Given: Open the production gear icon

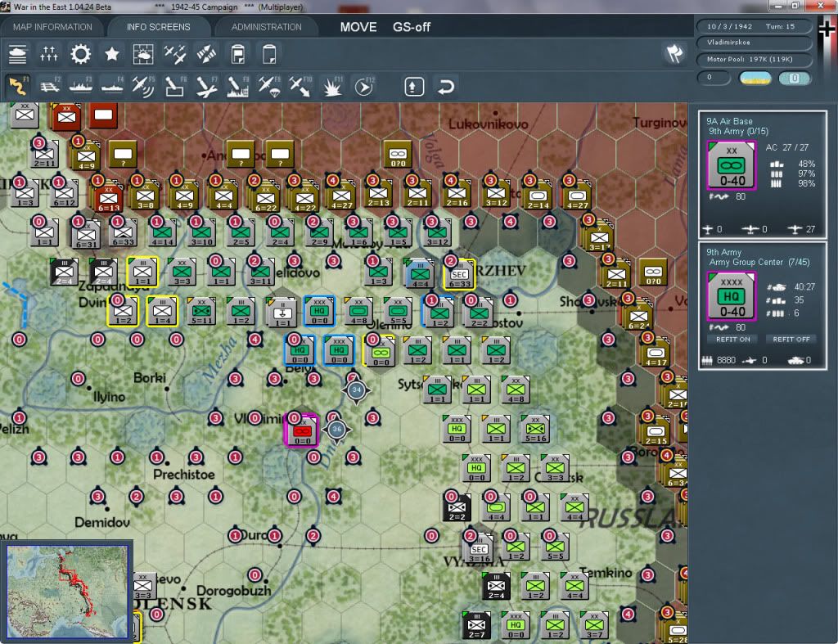Looking at the screenshot, I should click(81, 54).
